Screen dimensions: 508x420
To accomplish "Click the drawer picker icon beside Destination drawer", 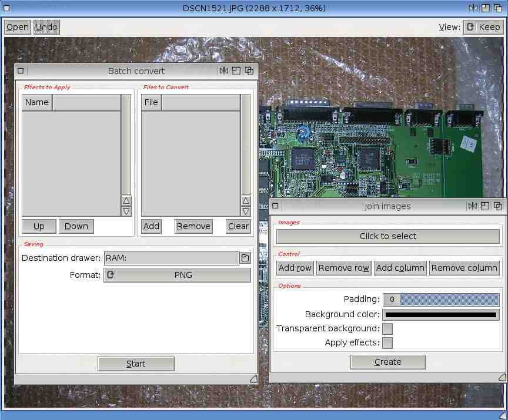I will 245,258.
